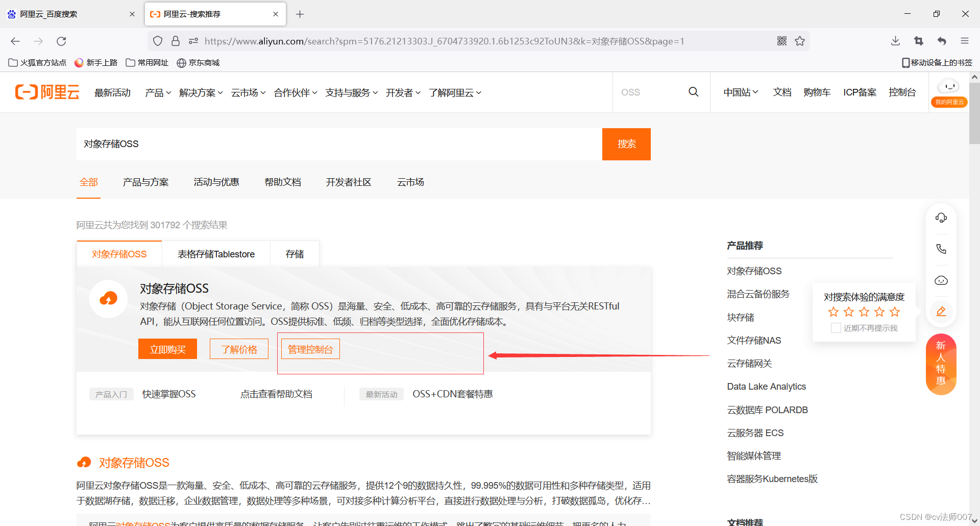Click the 新人特惠 floating badge
Screen dimensions: 980x526
click(x=941, y=364)
